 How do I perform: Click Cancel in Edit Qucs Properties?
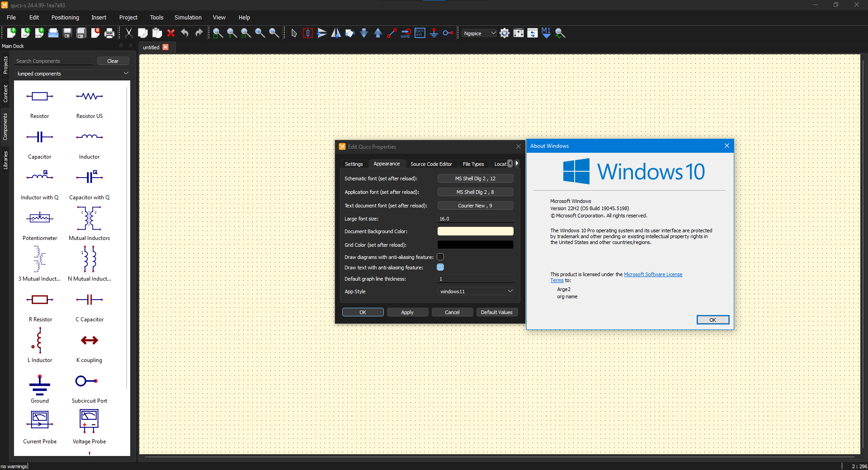tap(452, 312)
